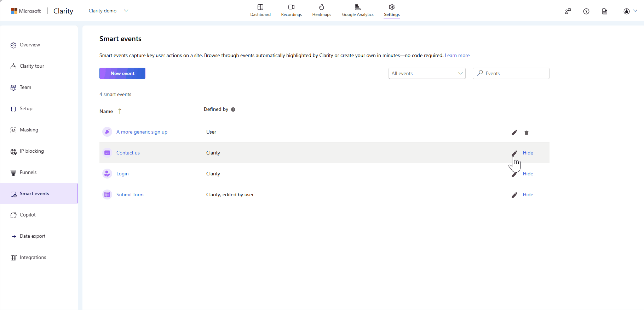Viewport: 644px width, 310px height.
Task: Open the Settings tab
Action: [392, 11]
